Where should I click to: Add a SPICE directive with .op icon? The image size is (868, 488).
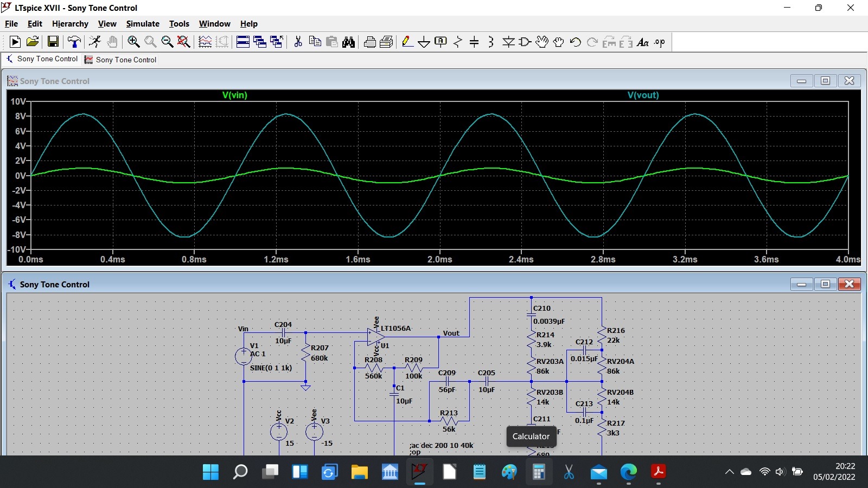[660, 42]
